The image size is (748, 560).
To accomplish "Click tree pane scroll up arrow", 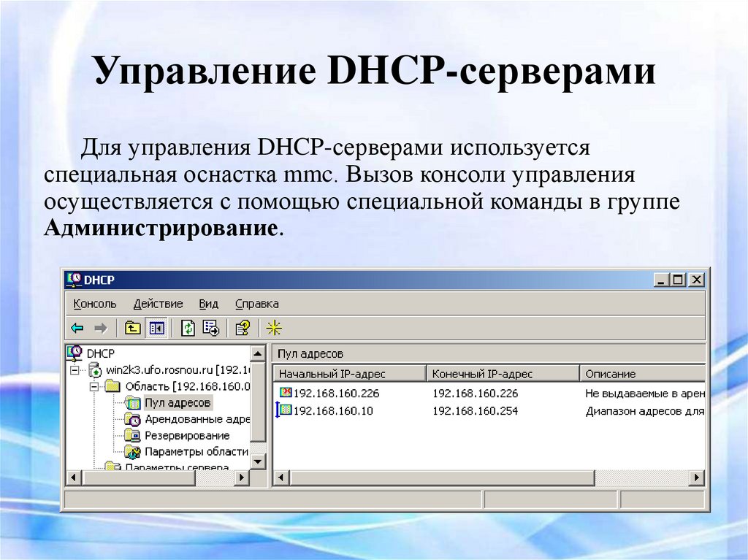I will coord(258,353).
